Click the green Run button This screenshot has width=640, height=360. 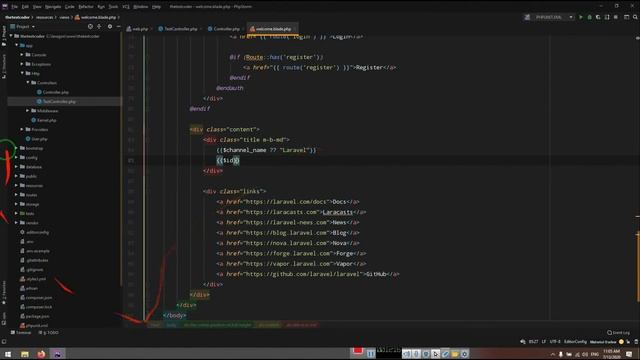581,17
